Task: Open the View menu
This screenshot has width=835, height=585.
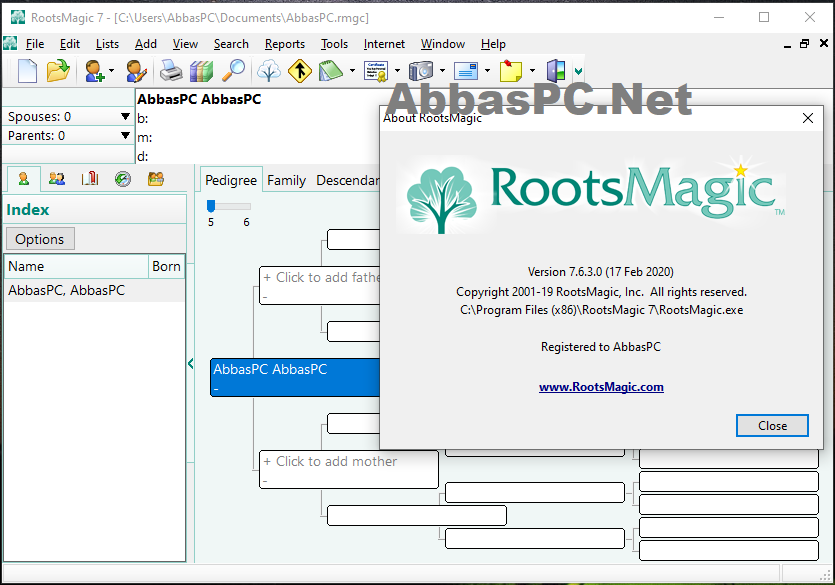Action: coord(185,44)
